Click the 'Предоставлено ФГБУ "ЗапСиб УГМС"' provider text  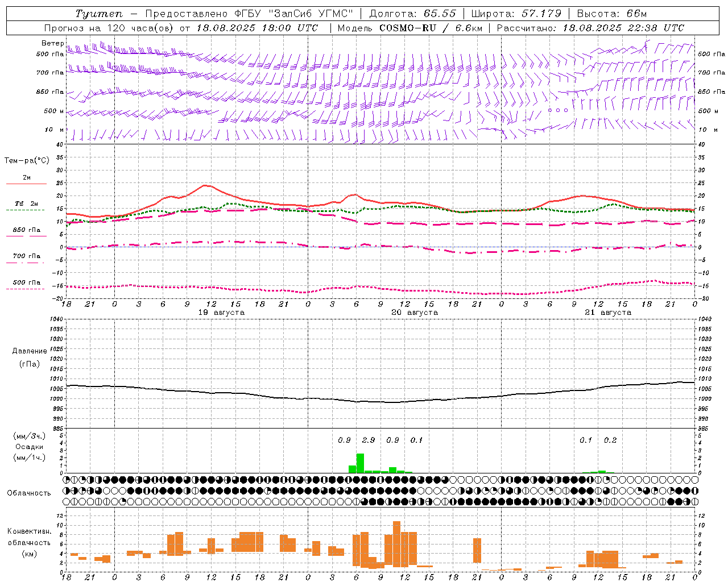coord(249,14)
